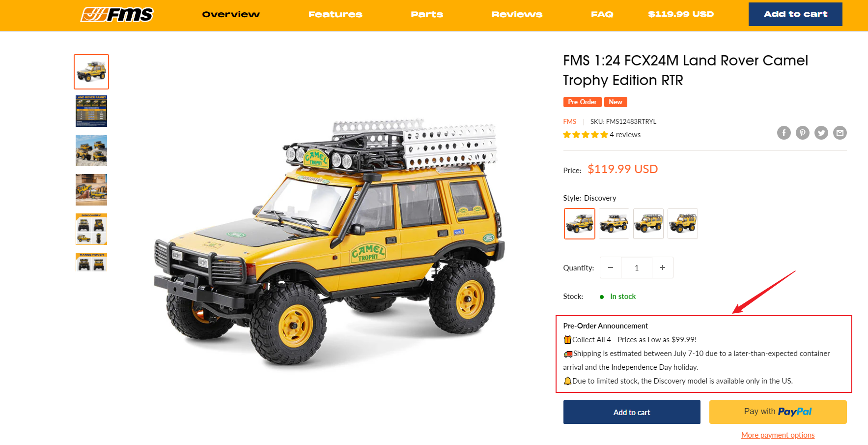The image size is (868, 445).
Task: Click the quantity input field
Action: [x=637, y=267]
